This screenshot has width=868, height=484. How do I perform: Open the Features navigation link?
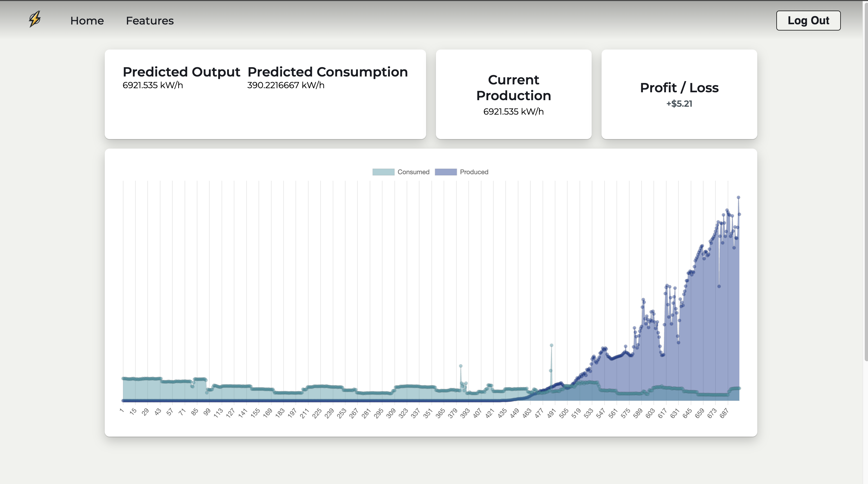[x=150, y=21]
